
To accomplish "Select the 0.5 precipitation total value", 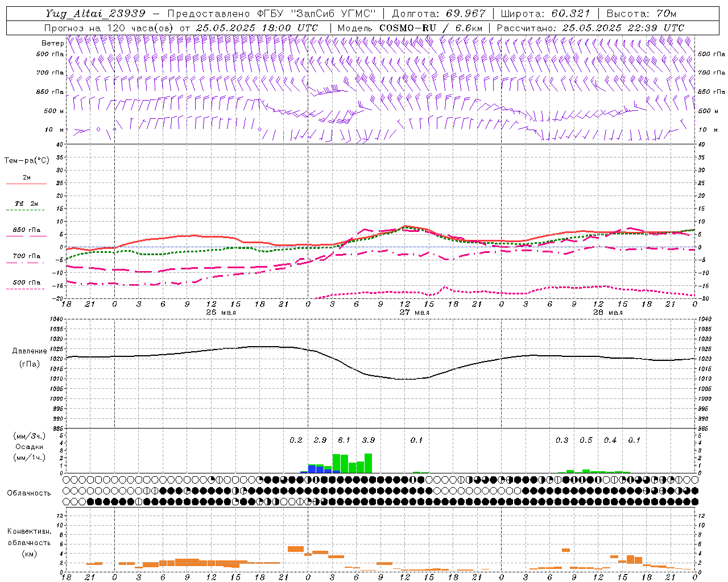I will pos(586,440).
